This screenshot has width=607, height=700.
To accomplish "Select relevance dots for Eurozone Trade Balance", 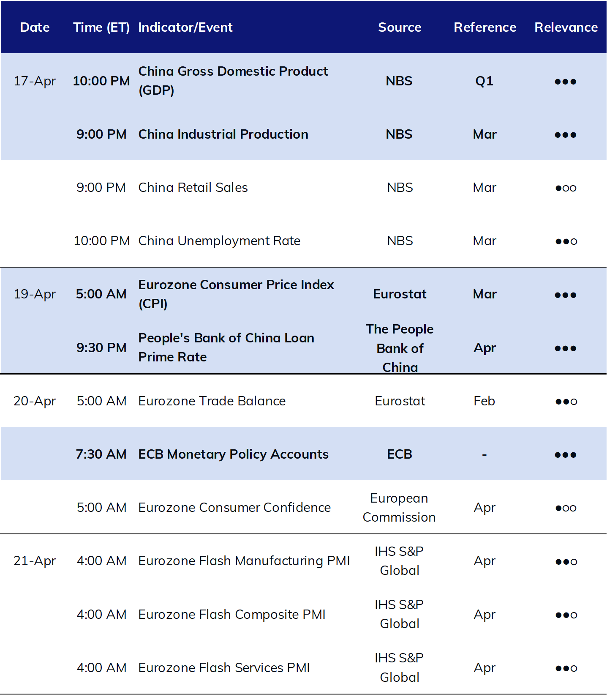I will click(x=566, y=402).
